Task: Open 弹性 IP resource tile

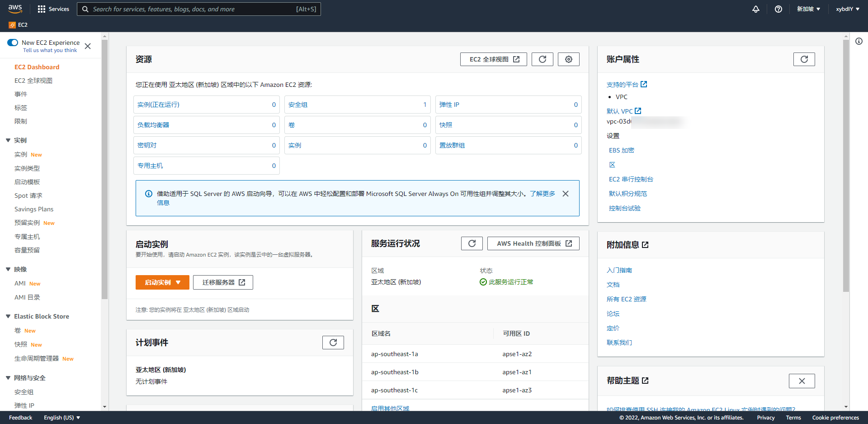Action: click(509, 105)
